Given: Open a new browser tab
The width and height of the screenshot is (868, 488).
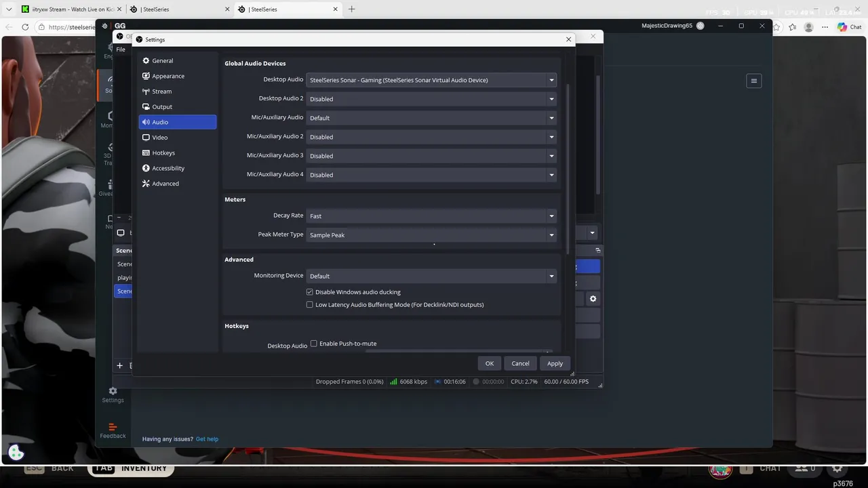Looking at the screenshot, I should 351,9.
